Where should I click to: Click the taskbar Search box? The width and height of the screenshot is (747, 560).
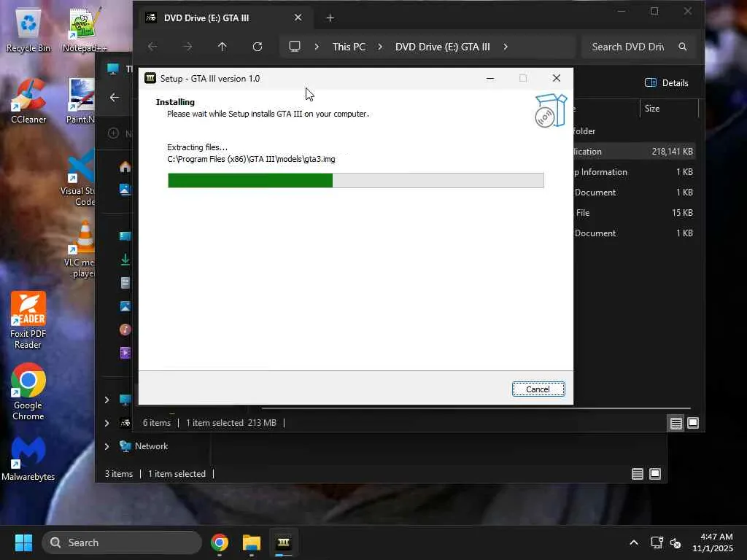click(122, 542)
